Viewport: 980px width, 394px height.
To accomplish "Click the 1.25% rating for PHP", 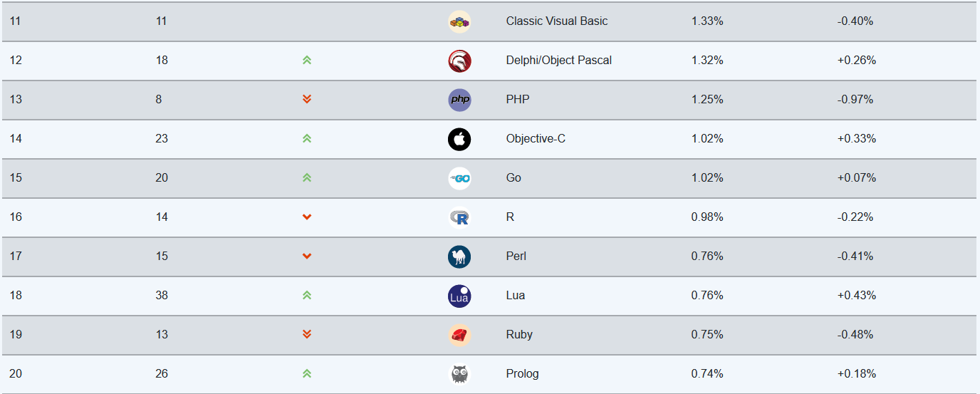I will 707,100.
